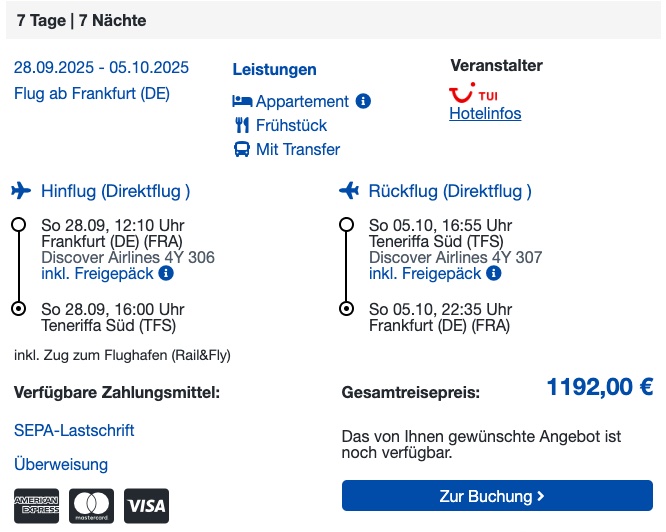
Task: Click the bus icon beside Mit Transfer
Action: coord(242,149)
